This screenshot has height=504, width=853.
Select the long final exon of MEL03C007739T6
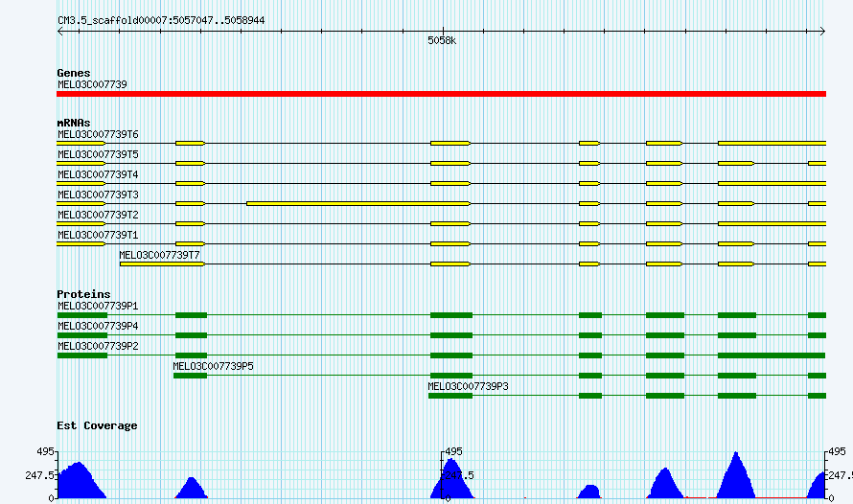[x=772, y=144]
